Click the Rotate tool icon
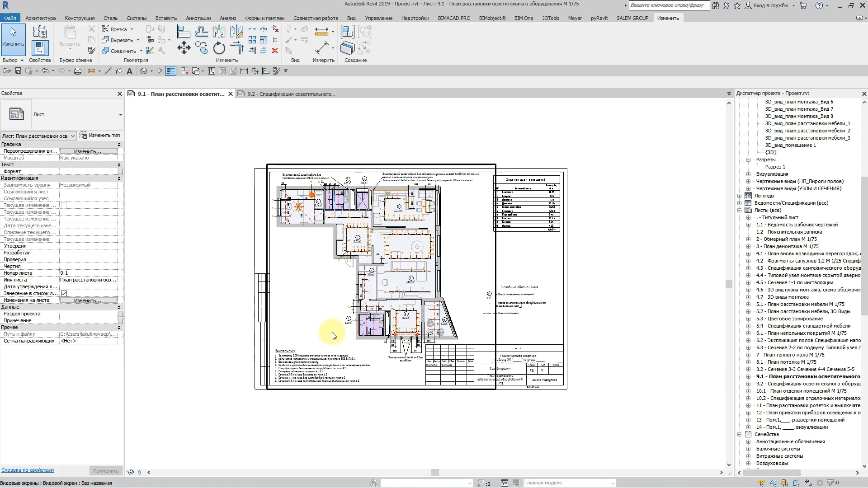This screenshot has width=868, height=488. pos(219,48)
